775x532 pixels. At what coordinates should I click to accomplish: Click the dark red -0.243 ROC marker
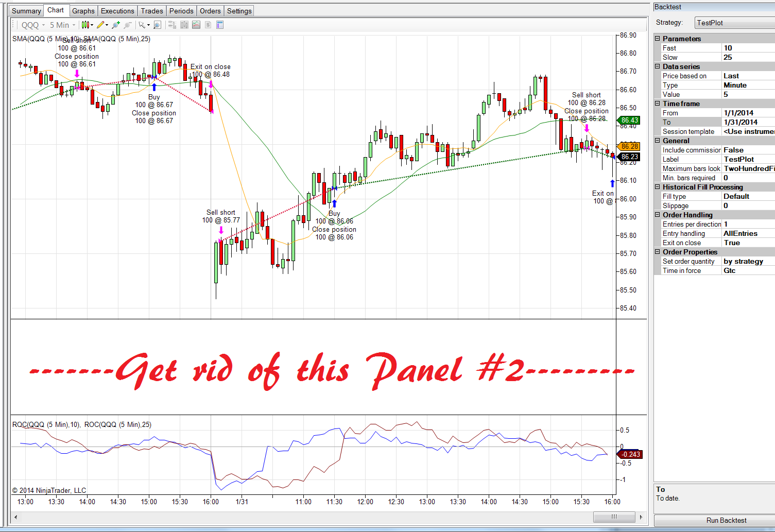[x=630, y=454]
